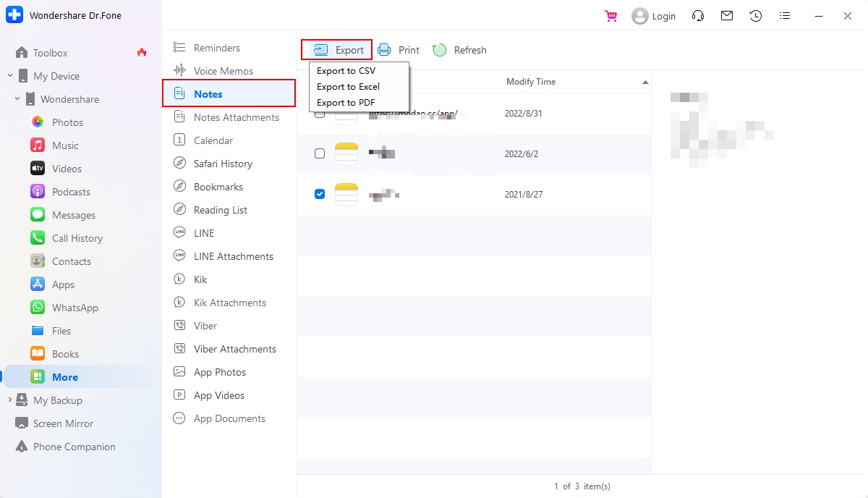
Task: Open the shopping cart icon
Action: point(611,16)
